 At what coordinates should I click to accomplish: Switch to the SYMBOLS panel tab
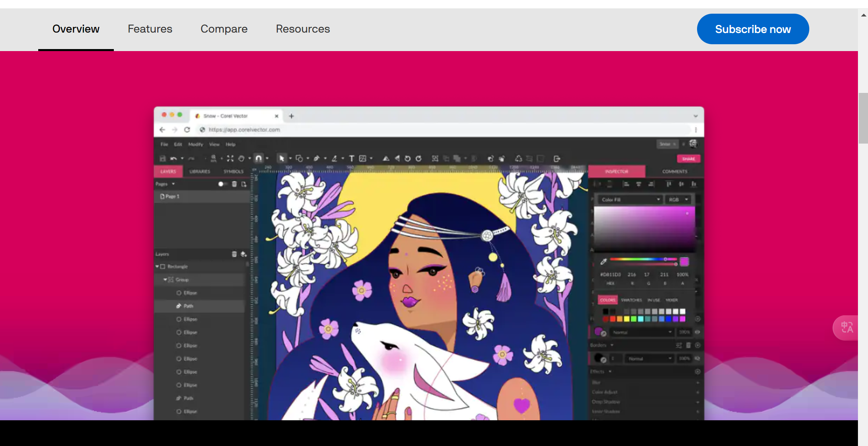point(233,171)
